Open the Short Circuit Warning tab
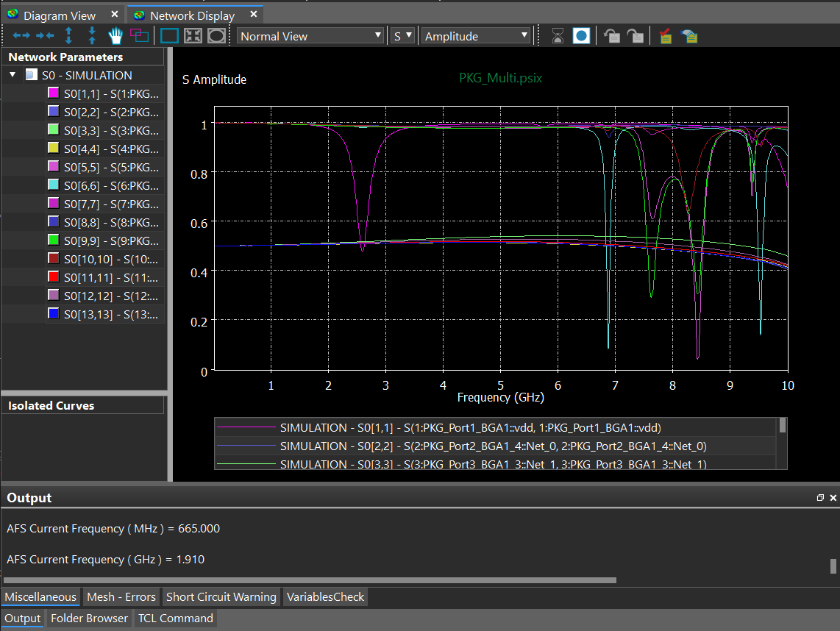This screenshot has width=840, height=631. pyautogui.click(x=221, y=597)
